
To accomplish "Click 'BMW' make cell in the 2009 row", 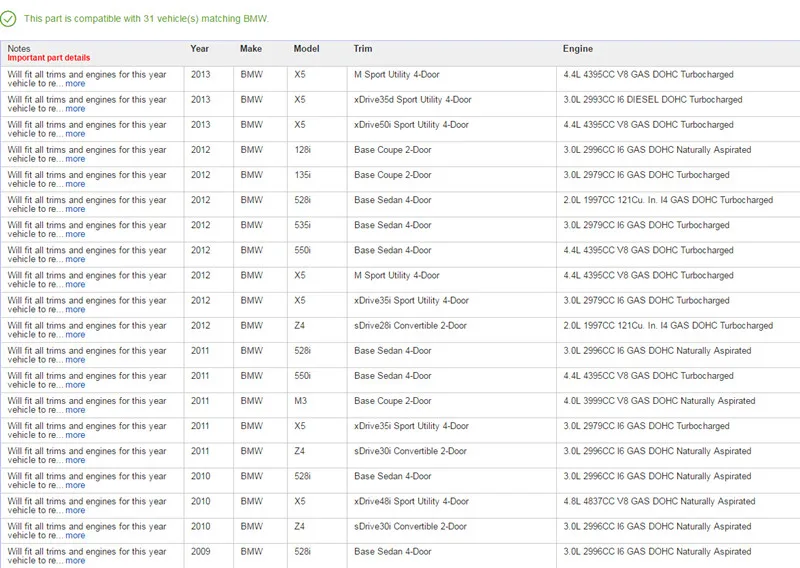I will pyautogui.click(x=252, y=551).
